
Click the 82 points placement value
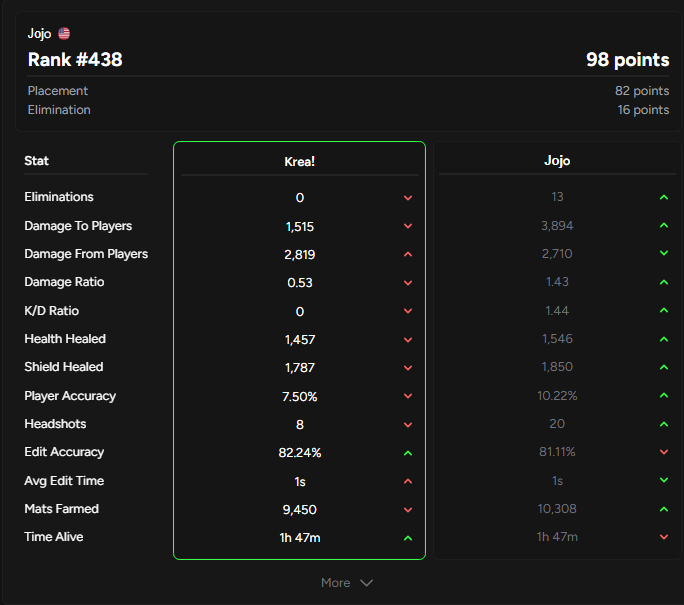click(642, 91)
